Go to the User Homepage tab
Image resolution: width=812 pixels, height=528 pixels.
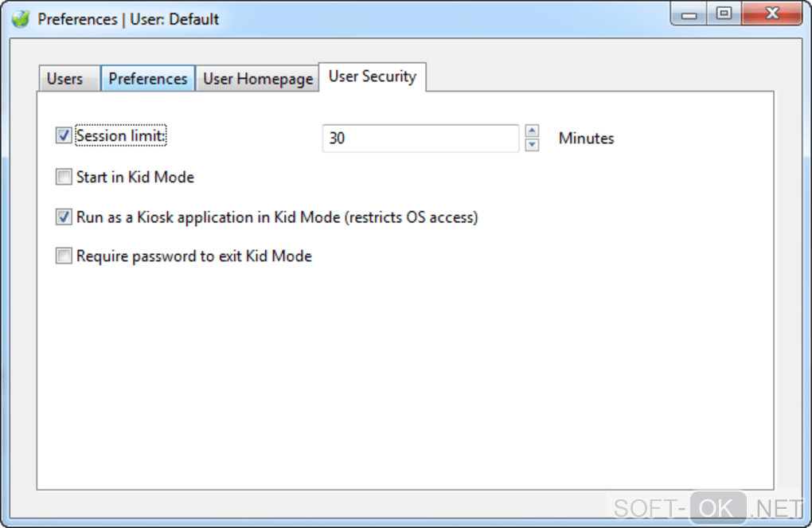[257, 79]
